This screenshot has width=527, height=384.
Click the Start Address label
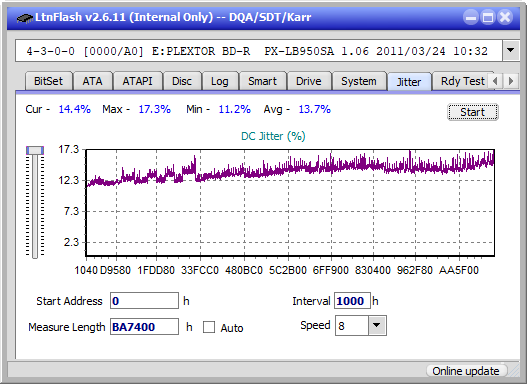click(x=69, y=301)
